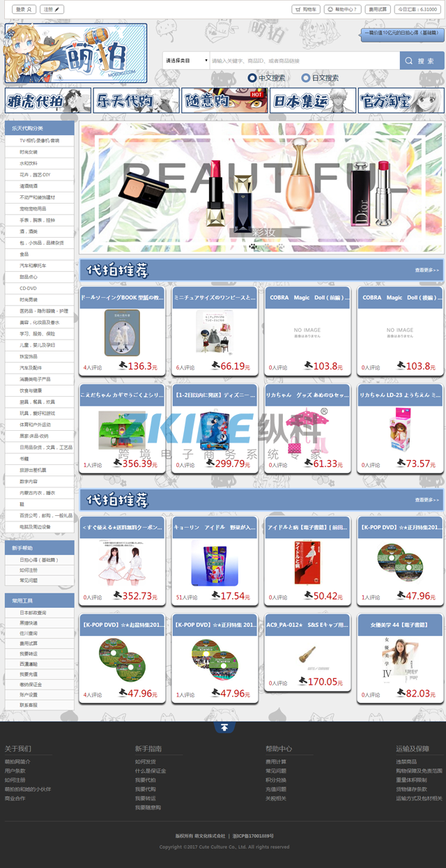Viewport: 446px width, 868px height.
Task: Open the 购物车 shopping cart
Action: click(x=306, y=10)
